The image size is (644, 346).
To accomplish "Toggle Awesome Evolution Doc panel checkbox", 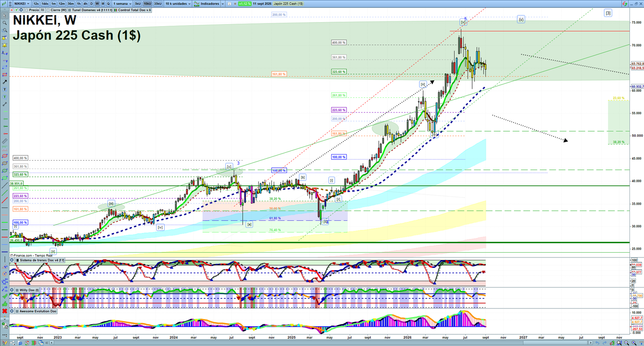I will tap(17, 311).
